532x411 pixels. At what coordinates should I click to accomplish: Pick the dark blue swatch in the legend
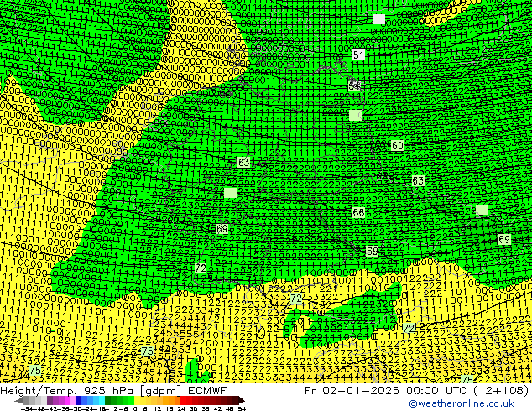79,400
